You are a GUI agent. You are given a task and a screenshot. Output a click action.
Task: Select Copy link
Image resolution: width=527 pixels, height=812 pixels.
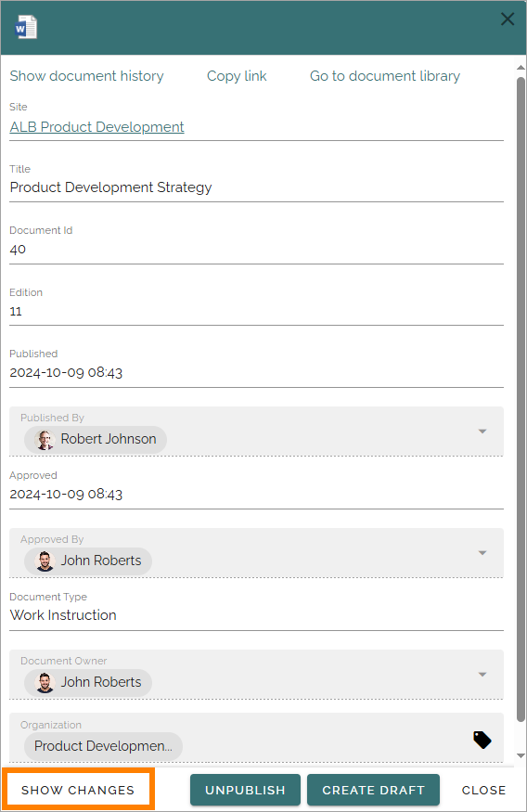tap(237, 76)
